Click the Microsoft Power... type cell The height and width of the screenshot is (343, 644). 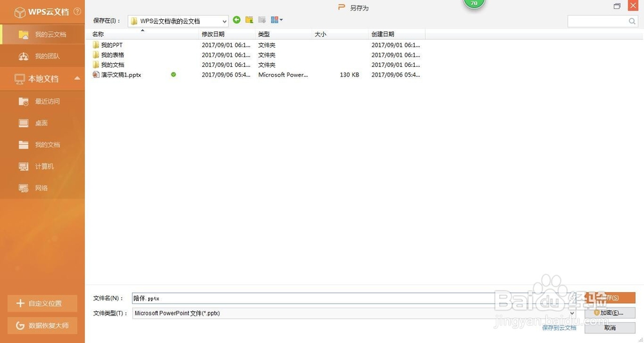coord(283,75)
